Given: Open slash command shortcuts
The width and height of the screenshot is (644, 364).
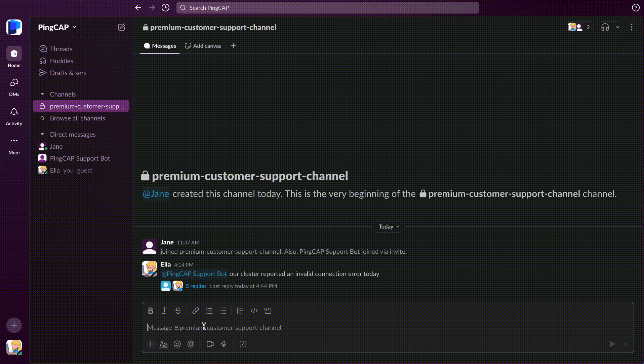Looking at the screenshot, I should pos(243,344).
